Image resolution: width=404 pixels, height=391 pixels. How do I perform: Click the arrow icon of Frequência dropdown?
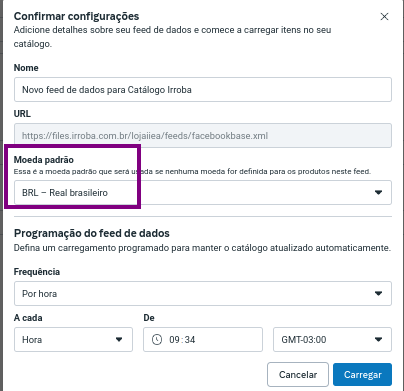(x=378, y=293)
